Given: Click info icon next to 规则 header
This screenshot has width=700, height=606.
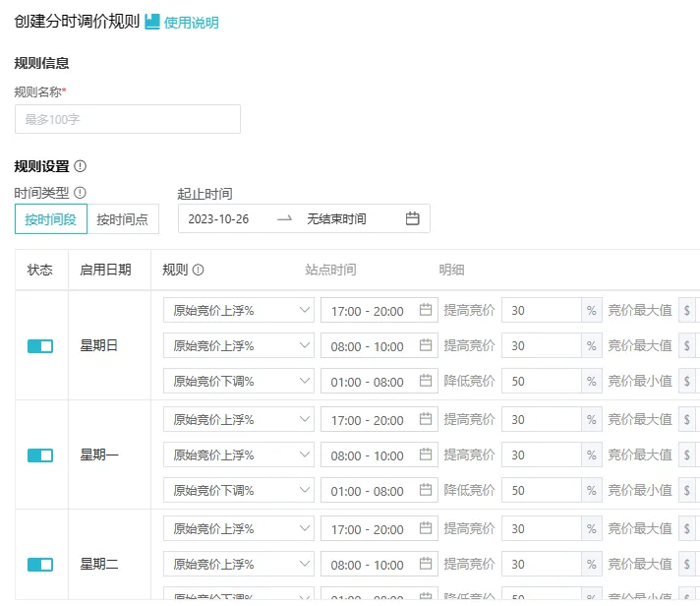Looking at the screenshot, I should [x=199, y=270].
